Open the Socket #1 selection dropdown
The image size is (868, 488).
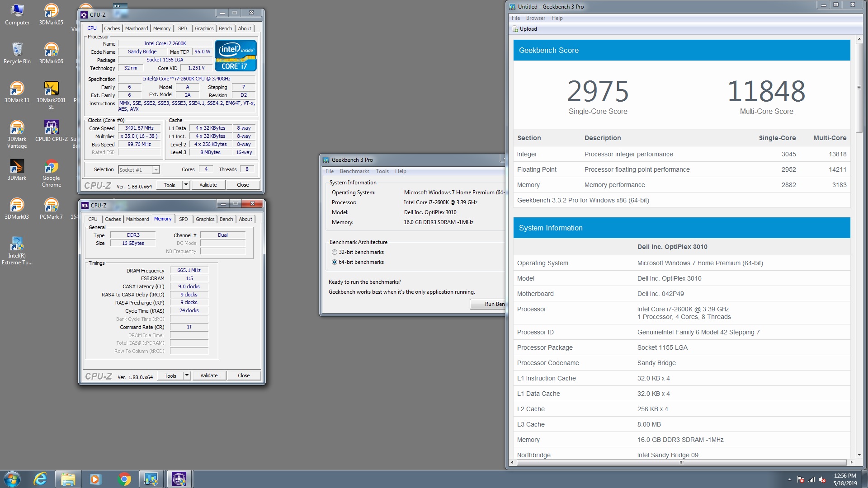[x=139, y=170]
